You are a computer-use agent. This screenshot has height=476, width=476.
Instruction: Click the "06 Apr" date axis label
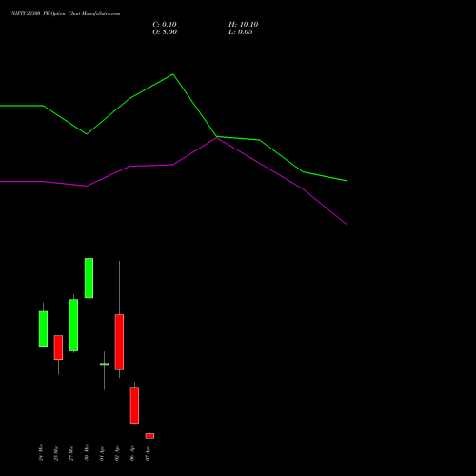point(132,453)
